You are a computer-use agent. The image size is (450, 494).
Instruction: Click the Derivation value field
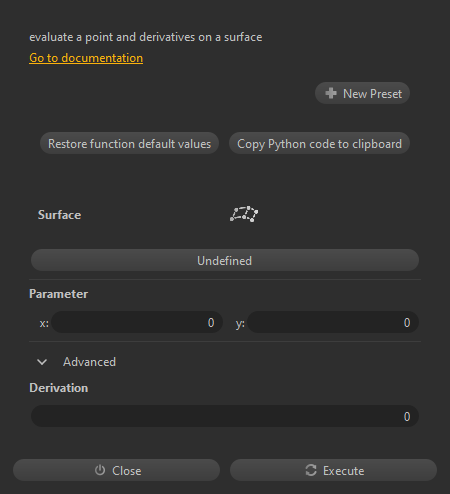pyautogui.click(x=225, y=416)
